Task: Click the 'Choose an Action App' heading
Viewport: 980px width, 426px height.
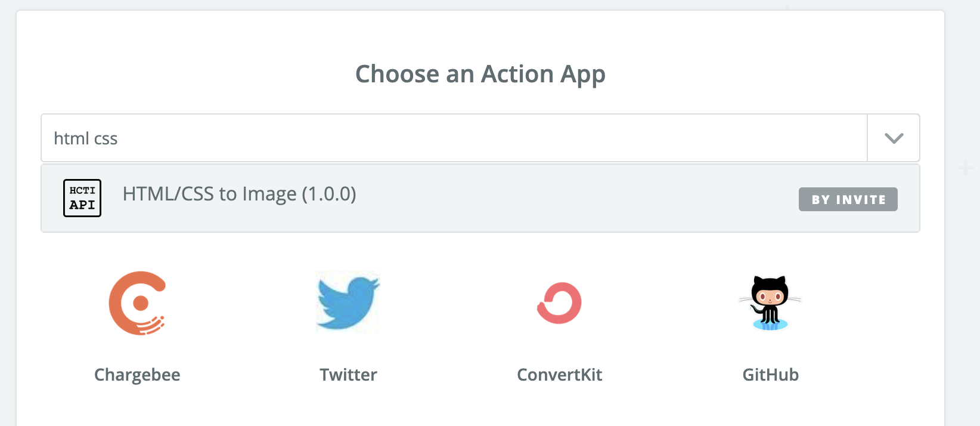Action: coord(480,75)
